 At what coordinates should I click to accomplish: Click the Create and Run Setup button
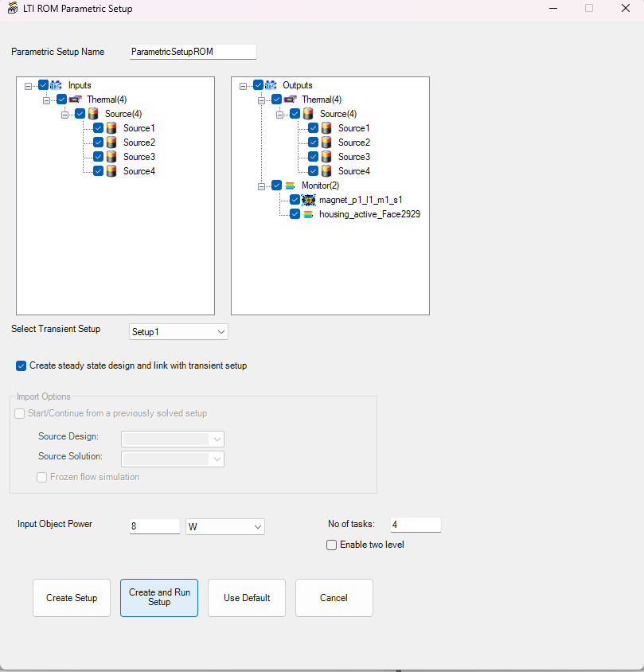pyautogui.click(x=159, y=597)
